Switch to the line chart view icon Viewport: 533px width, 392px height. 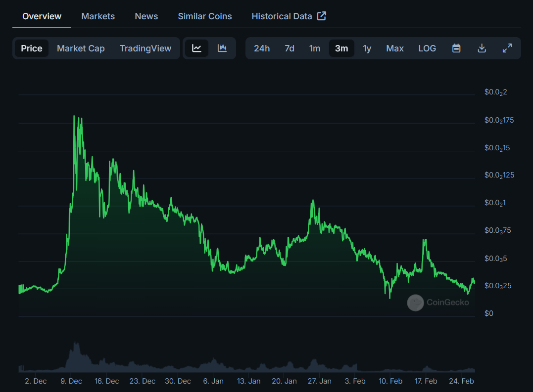point(196,48)
